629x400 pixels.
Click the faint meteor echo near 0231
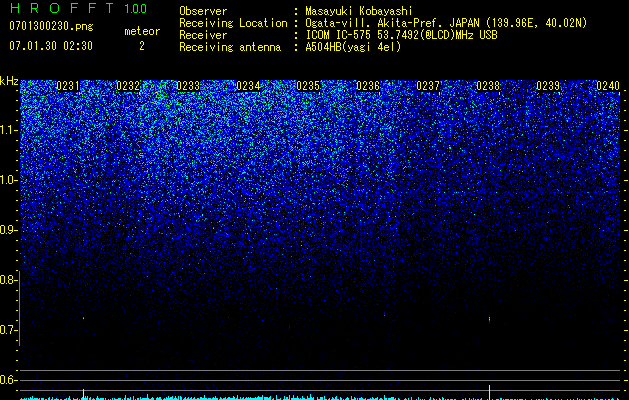click(x=83, y=318)
